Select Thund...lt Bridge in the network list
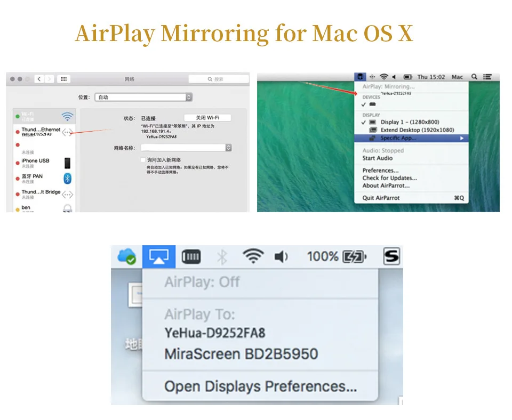The height and width of the screenshot is (420, 512). pos(44,194)
